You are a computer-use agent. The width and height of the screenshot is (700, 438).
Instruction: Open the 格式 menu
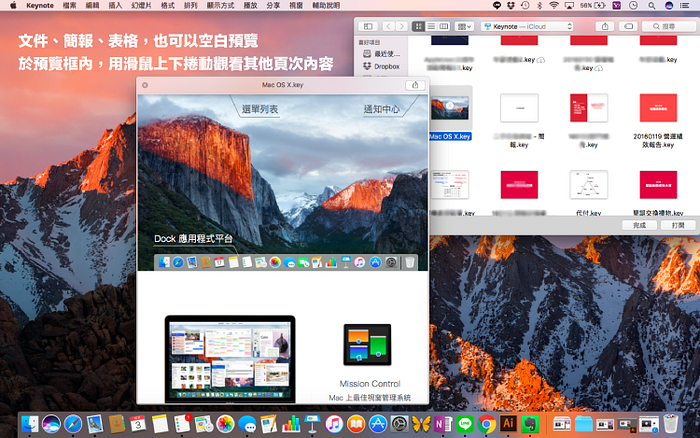coord(168,5)
